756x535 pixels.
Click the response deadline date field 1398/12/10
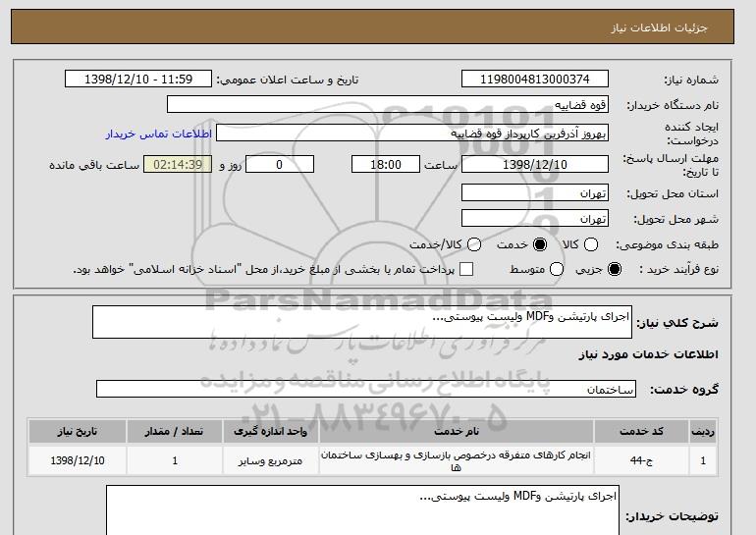535,164
